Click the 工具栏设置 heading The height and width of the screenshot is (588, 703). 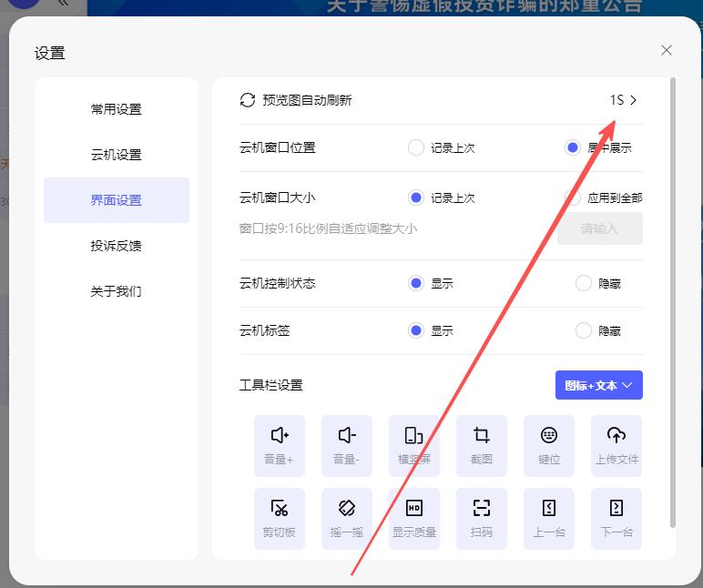(270, 385)
